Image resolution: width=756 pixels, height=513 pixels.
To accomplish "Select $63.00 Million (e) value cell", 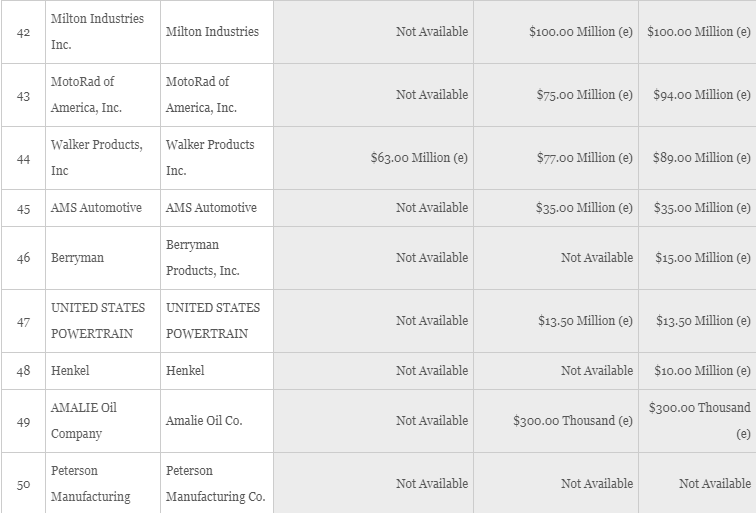I will click(x=419, y=158).
